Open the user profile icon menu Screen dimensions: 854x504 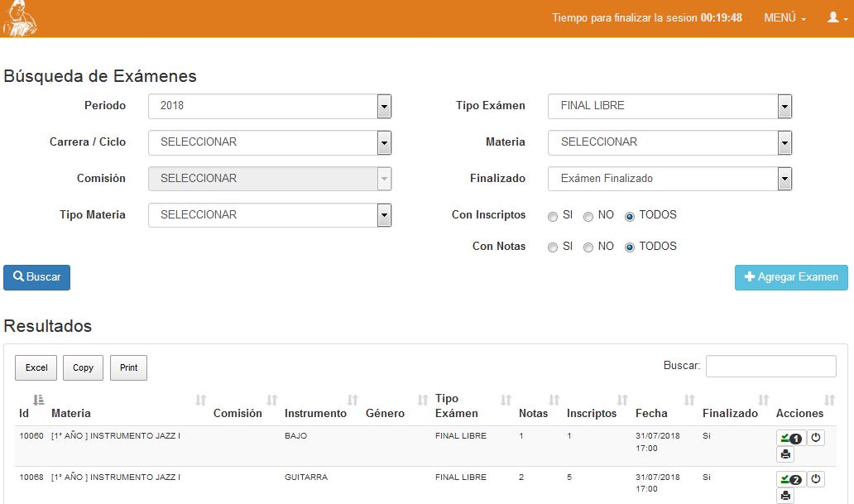tap(837, 17)
